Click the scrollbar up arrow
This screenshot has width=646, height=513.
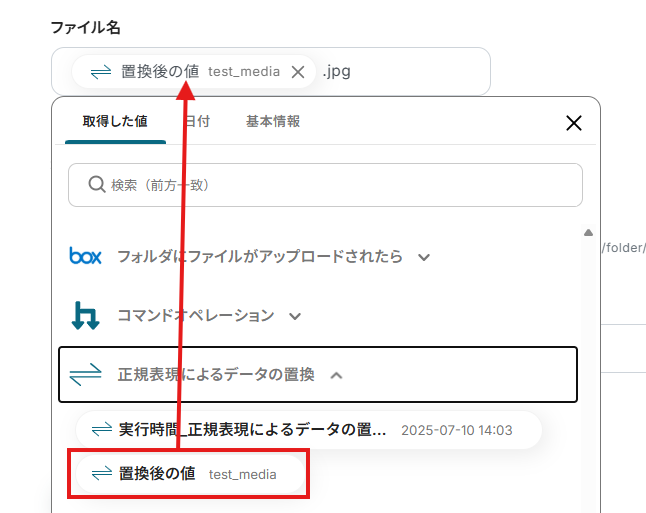[588, 233]
